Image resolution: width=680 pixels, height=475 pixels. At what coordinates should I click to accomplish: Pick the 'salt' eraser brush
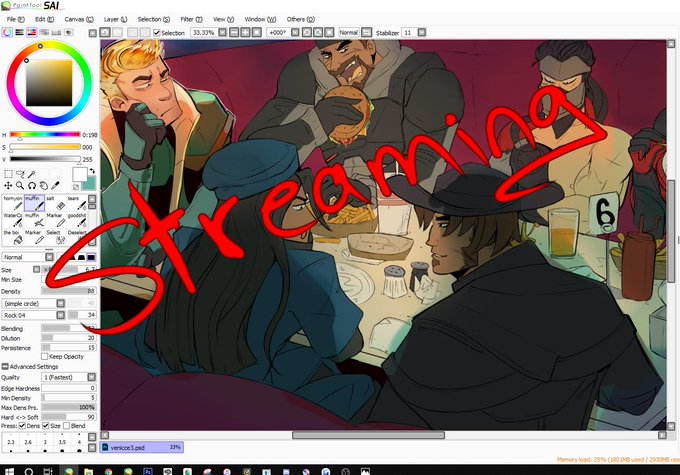[56, 203]
